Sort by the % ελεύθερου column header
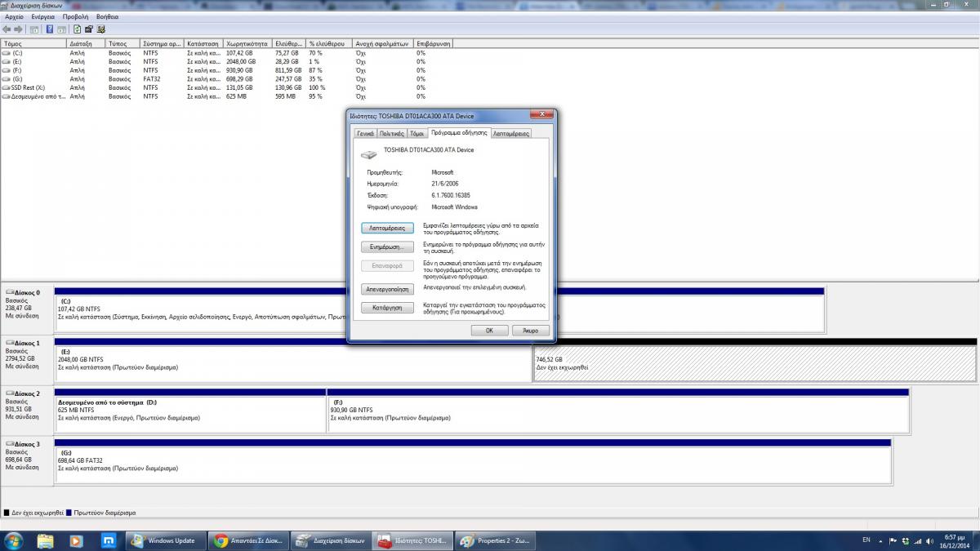 point(329,43)
